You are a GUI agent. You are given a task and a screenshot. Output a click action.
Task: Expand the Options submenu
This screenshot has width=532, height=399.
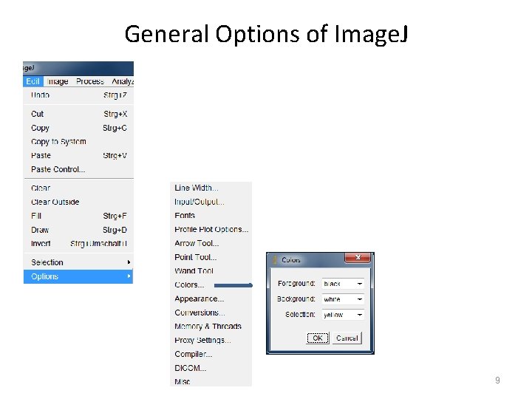pos(78,276)
